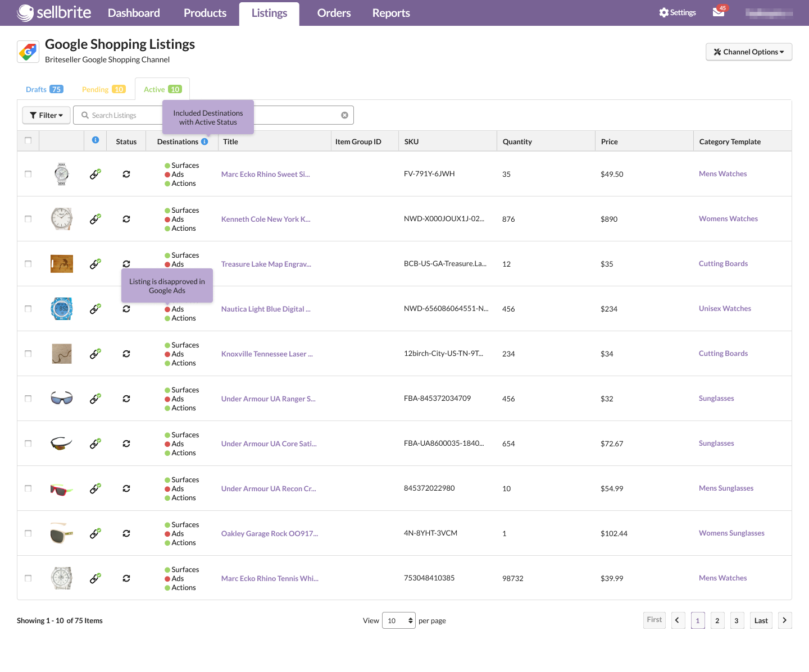This screenshot has width=809, height=672.
Task: Go to page 2
Action: tap(717, 620)
